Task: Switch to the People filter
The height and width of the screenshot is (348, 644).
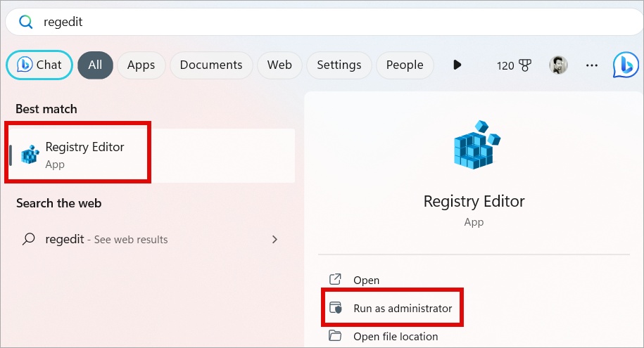Action: (x=405, y=65)
